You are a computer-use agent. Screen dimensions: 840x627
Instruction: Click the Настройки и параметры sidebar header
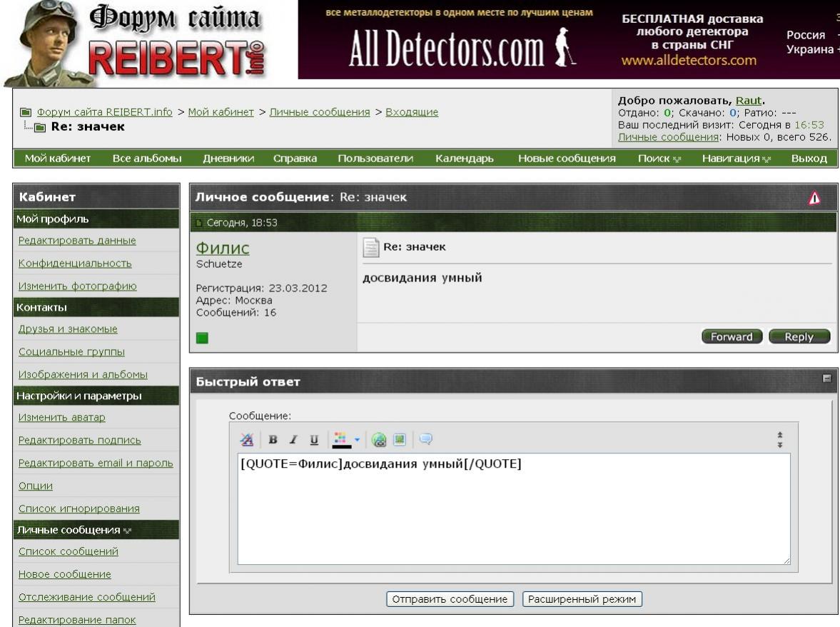[x=96, y=396]
